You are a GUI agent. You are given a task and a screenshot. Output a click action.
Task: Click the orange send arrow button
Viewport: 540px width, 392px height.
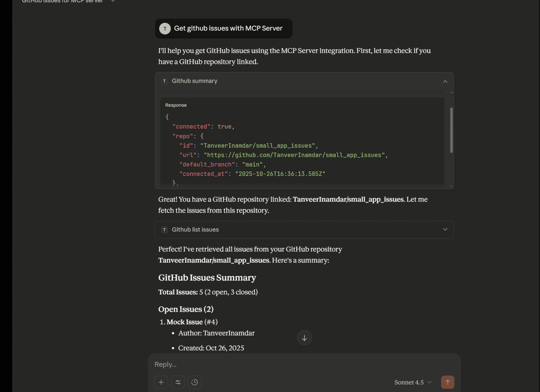pos(448,382)
